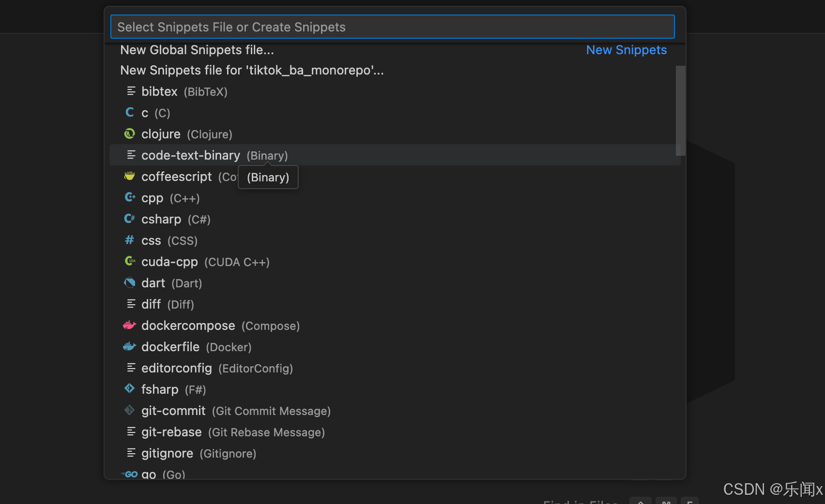825x504 pixels.
Task: Click the git-commit diamond icon
Action: click(130, 410)
